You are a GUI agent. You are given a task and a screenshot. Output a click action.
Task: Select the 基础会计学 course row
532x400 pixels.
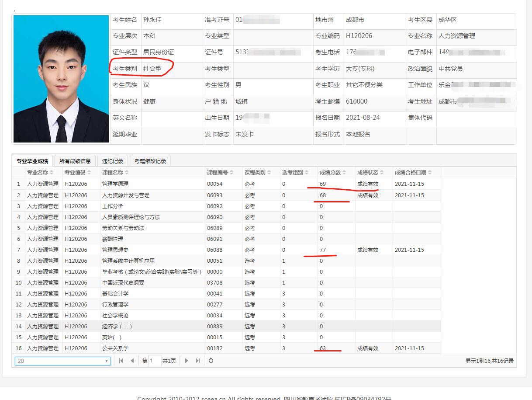pyautogui.click(x=227, y=293)
